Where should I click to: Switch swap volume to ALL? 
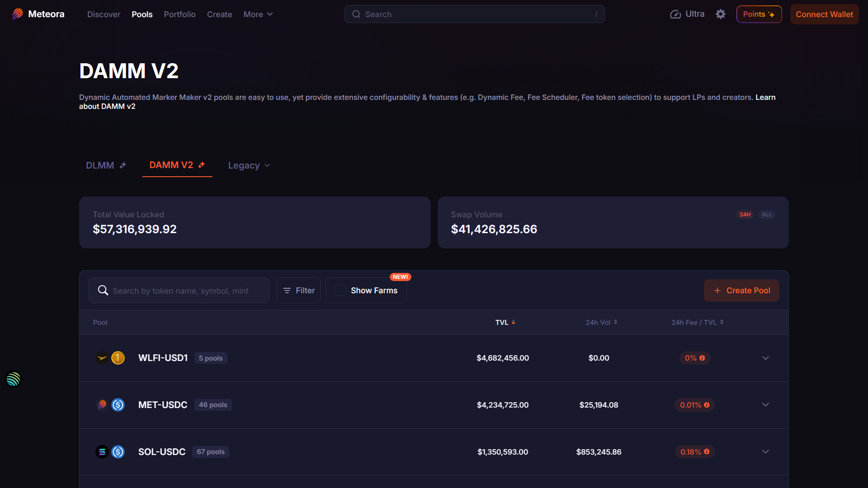tap(767, 215)
